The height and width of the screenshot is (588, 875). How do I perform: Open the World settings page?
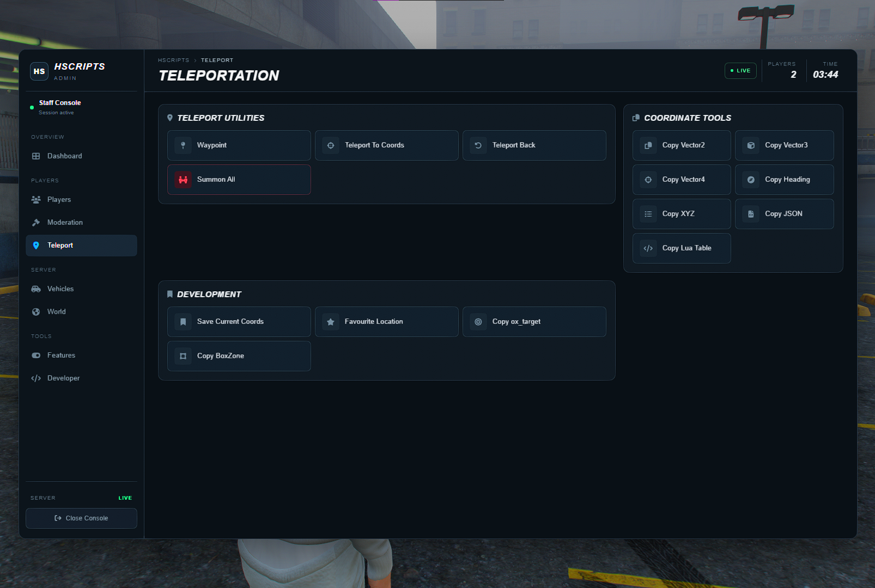click(x=81, y=312)
